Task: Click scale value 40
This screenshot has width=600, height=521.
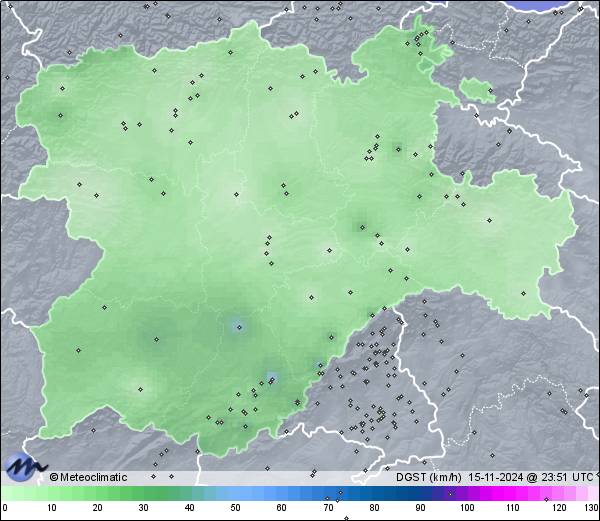Action: click(x=189, y=508)
